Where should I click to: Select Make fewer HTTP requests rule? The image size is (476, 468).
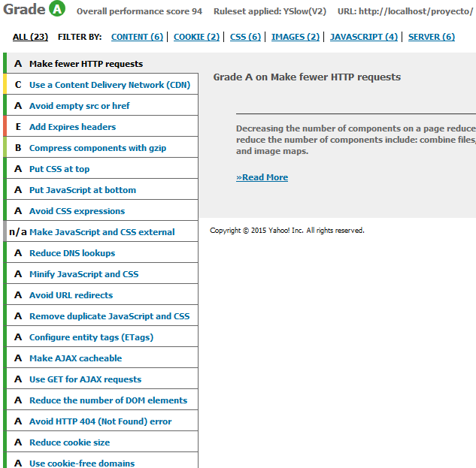point(86,64)
